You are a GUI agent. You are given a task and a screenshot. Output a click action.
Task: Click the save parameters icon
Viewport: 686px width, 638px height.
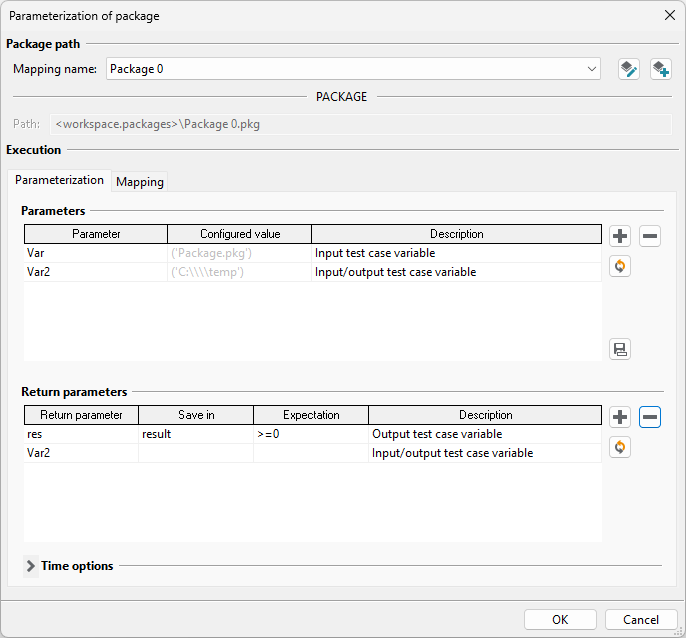620,349
